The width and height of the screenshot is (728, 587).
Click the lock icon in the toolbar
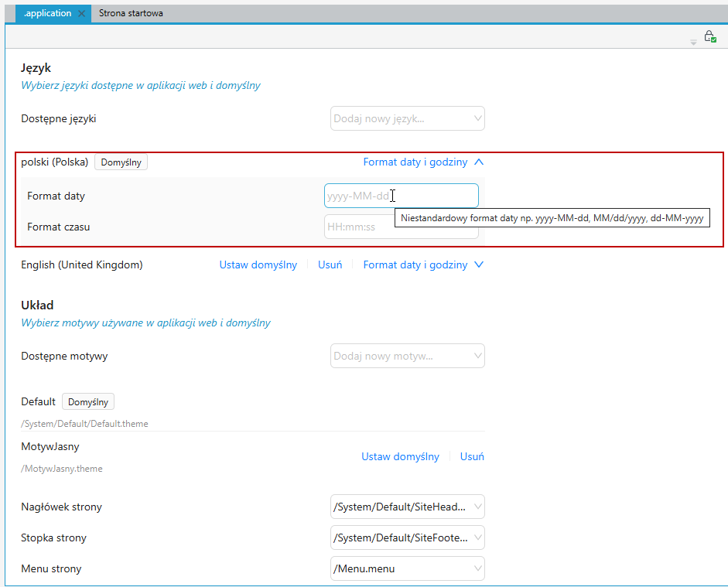709,36
